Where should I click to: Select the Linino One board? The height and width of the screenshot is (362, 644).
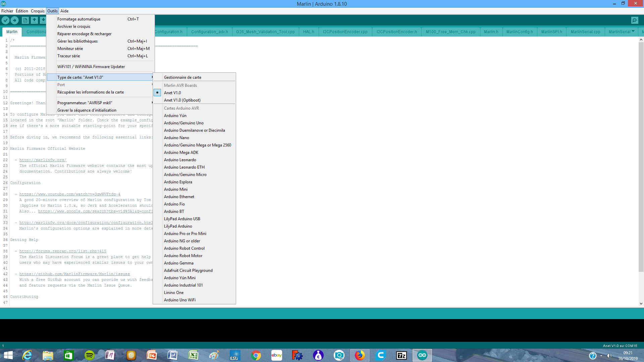coord(195,293)
